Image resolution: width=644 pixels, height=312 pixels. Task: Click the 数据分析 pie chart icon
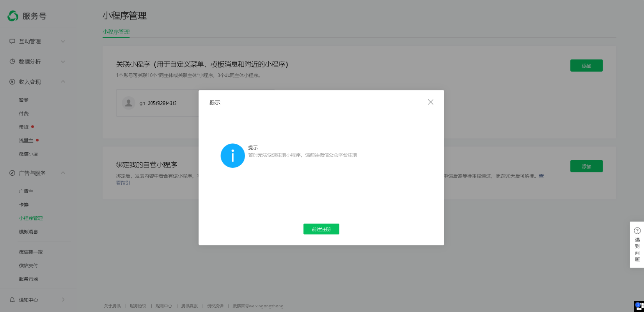12,62
